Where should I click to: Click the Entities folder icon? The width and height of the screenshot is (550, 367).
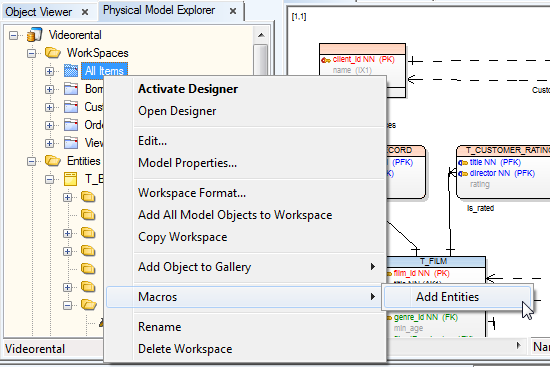click(x=53, y=161)
